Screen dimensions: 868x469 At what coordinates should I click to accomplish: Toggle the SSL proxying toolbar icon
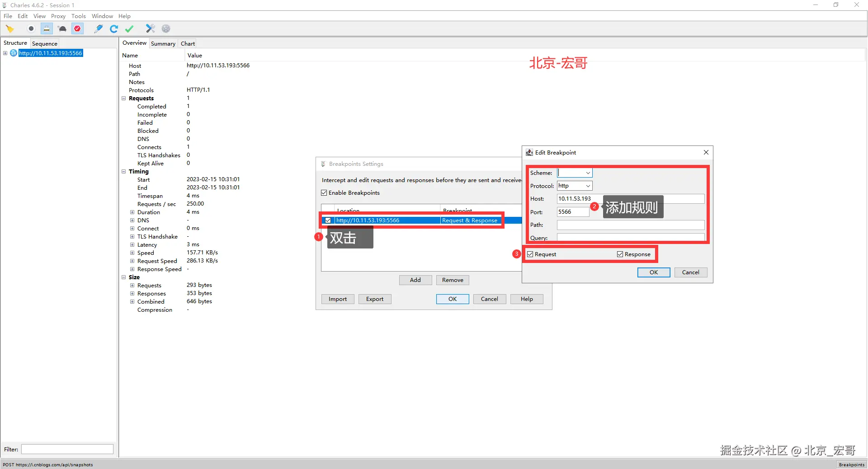click(x=47, y=29)
